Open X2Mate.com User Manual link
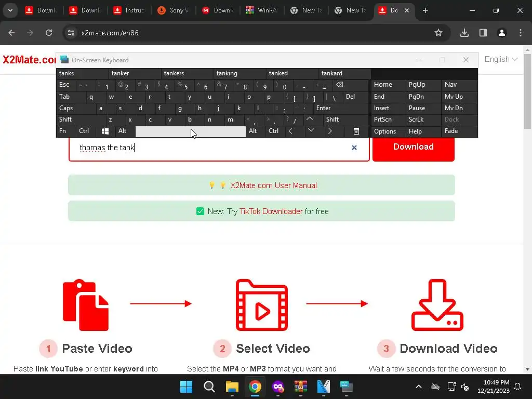 [273, 185]
